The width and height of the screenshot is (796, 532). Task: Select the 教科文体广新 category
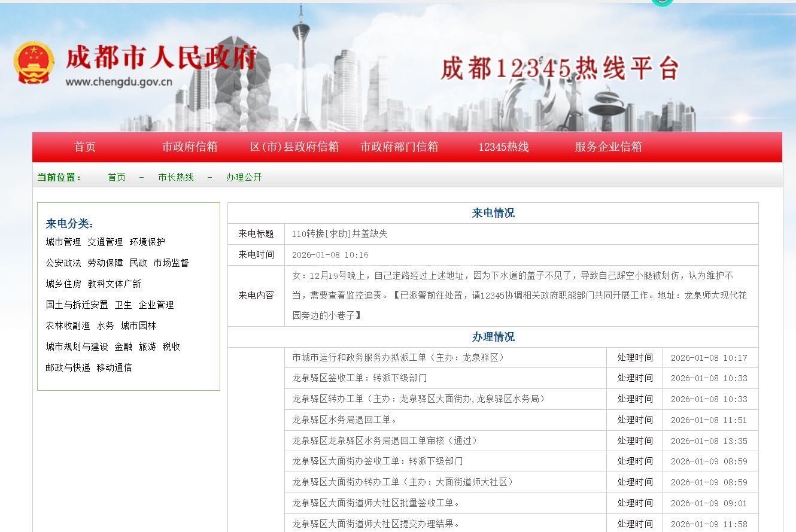(114, 284)
